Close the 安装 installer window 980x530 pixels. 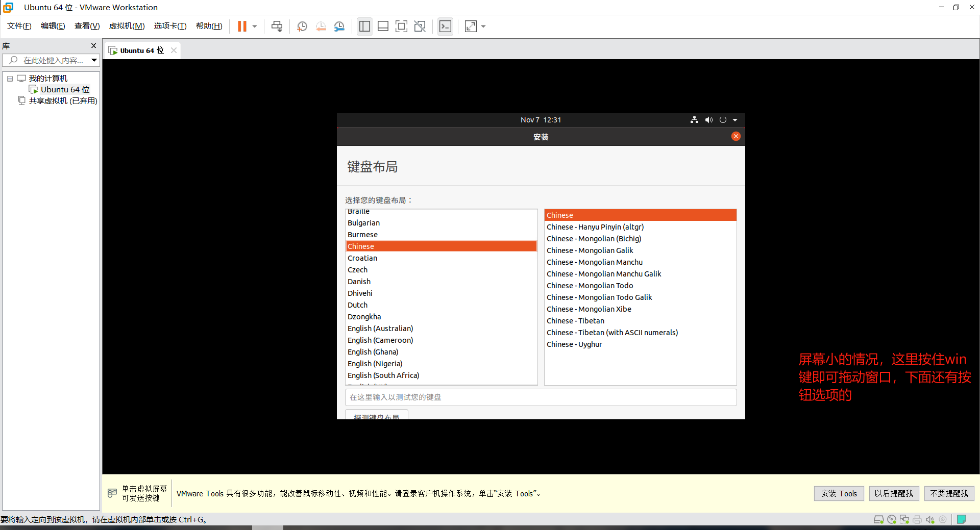pyautogui.click(x=736, y=136)
